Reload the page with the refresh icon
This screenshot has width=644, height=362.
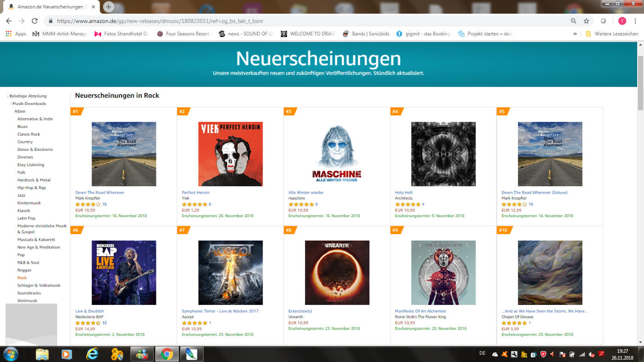click(34, 21)
